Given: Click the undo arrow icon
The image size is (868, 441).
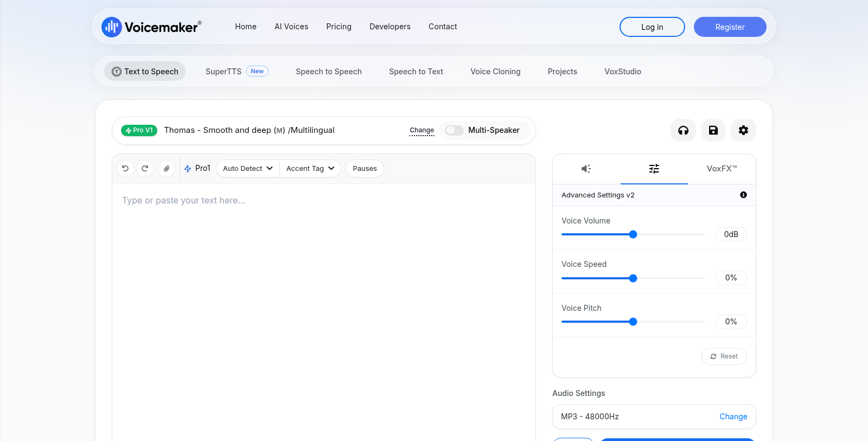Looking at the screenshot, I should pyautogui.click(x=125, y=169).
